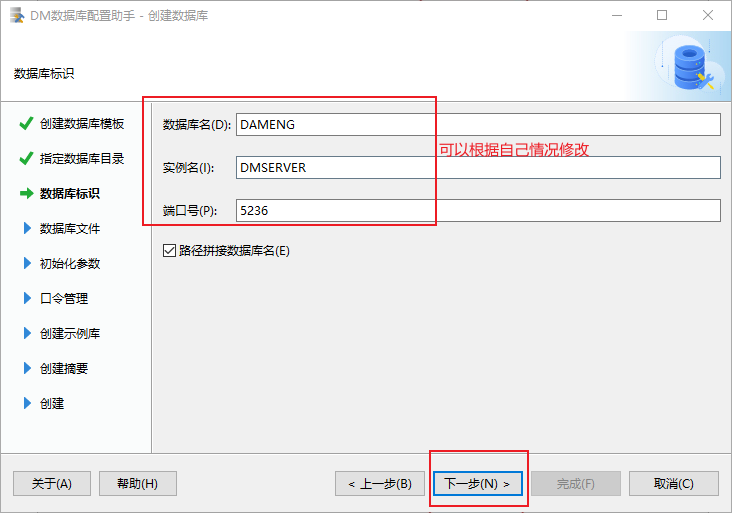Click the blue triangle beside 数据库文件
The image size is (732, 513).
point(27,228)
